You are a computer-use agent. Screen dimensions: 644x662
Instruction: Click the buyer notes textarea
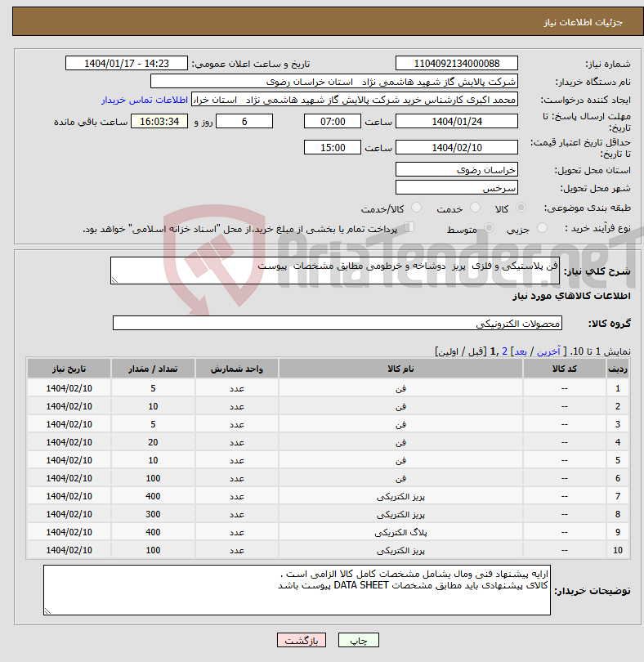click(x=297, y=590)
